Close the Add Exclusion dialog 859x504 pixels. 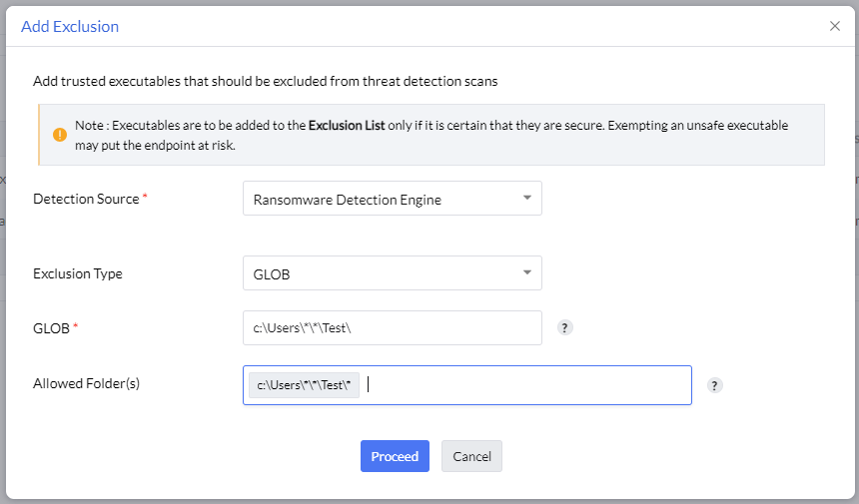[835, 26]
